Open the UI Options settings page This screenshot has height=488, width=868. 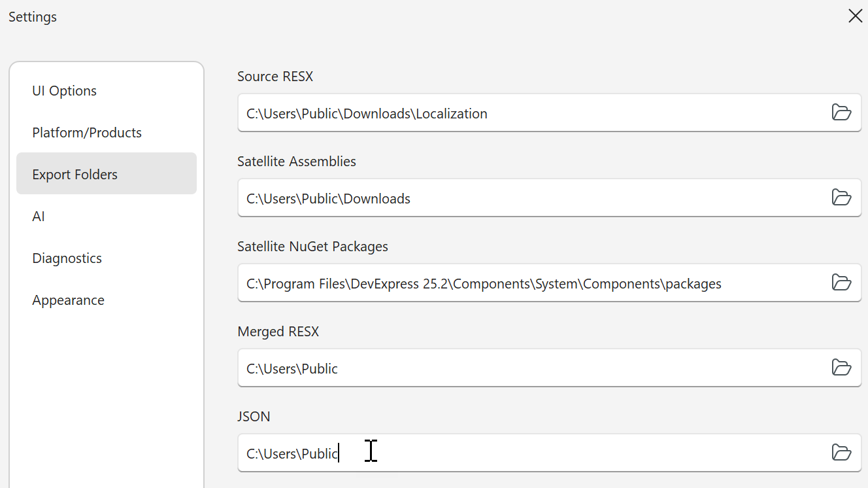[x=65, y=91]
